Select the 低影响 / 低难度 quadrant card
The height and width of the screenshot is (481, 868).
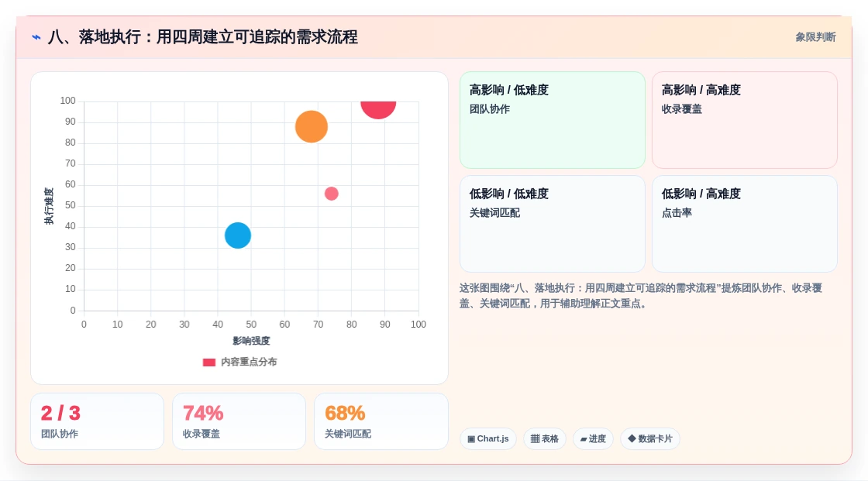553,224
